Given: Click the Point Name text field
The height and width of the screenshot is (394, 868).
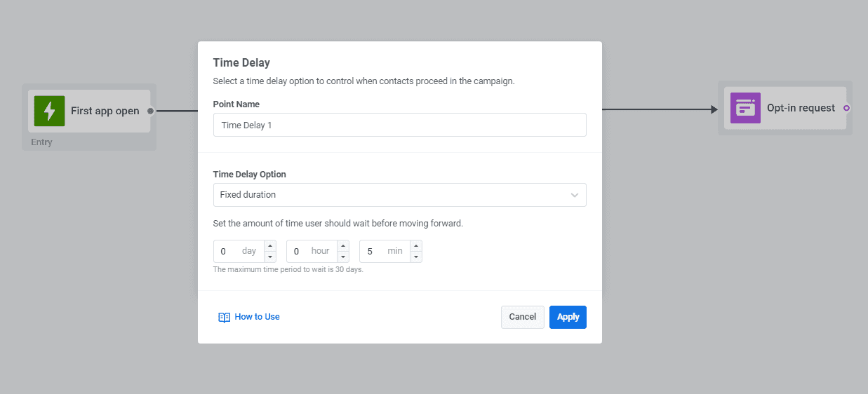Looking at the screenshot, I should pos(399,125).
